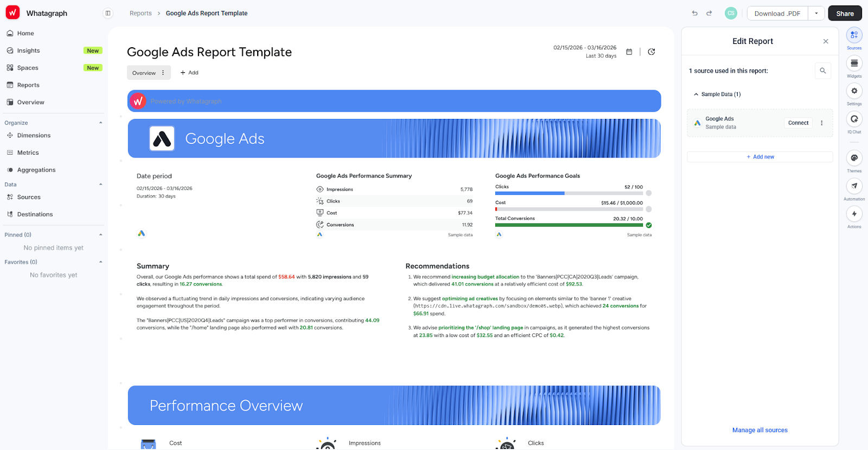This screenshot has height=450, width=868.
Task: Open the report Settings gear icon
Action: tap(854, 91)
